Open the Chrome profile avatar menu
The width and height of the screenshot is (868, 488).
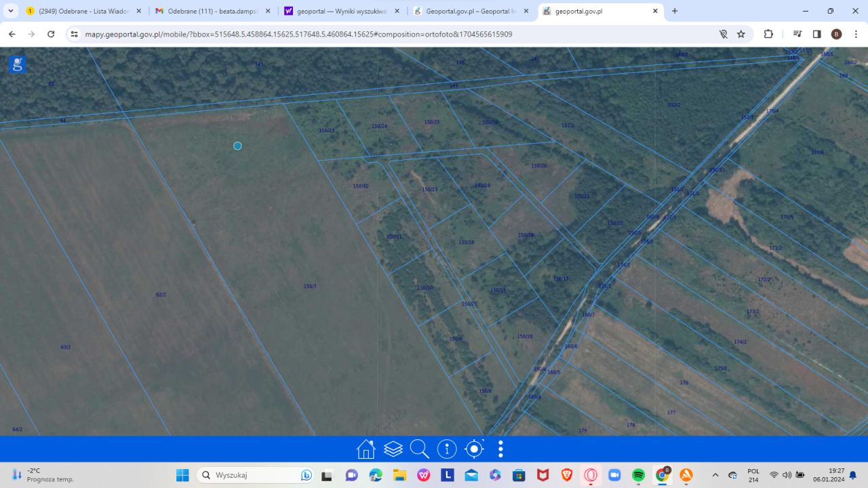click(x=836, y=34)
